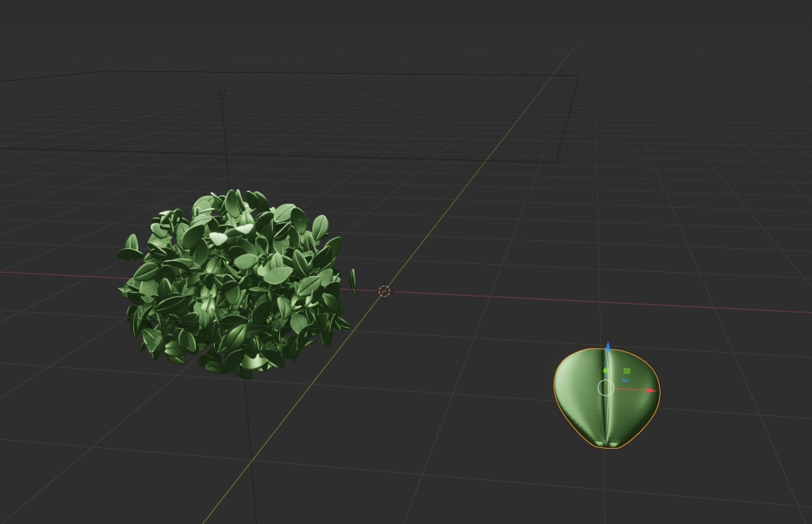
Task: Click the white circle gizmo center
Action: click(606, 388)
